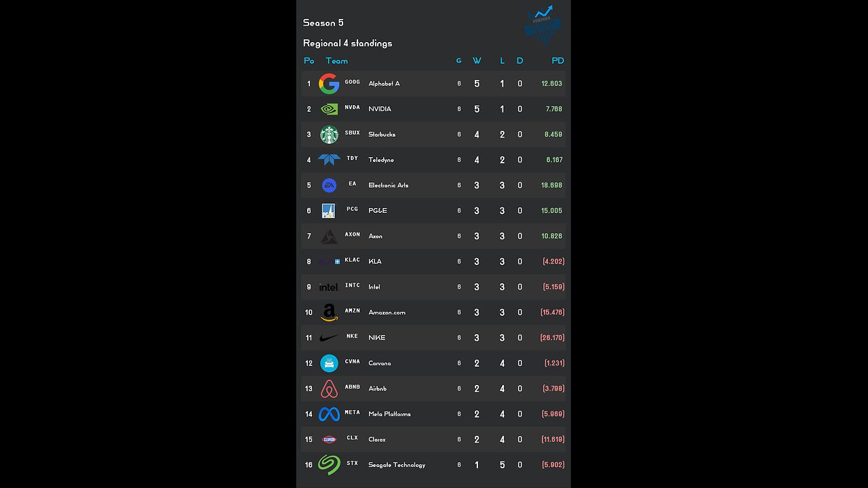Click the Seagate Technology logo icon

point(329,465)
